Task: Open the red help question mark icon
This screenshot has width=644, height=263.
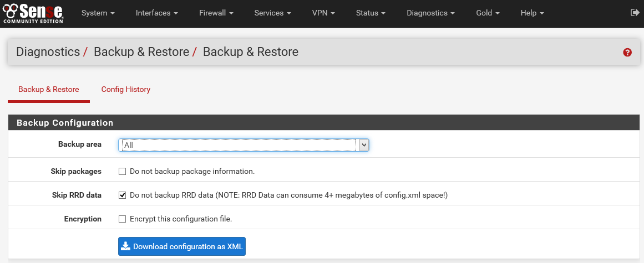Action: (627, 52)
